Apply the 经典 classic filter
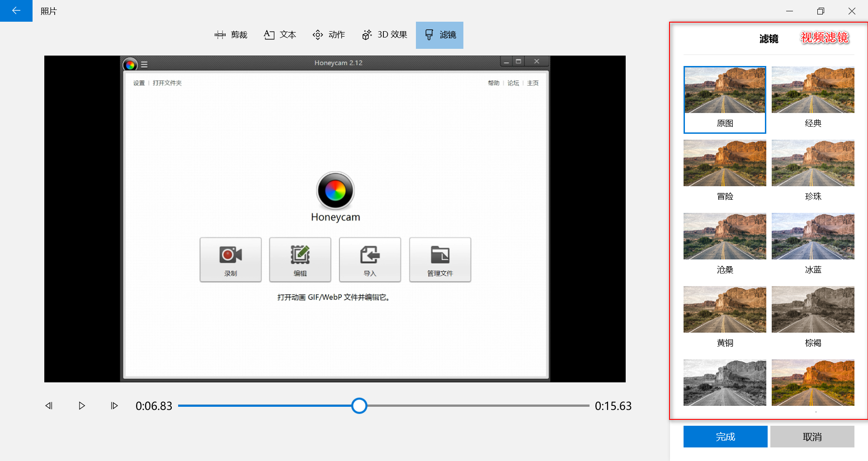Viewport: 868px width, 461px height. tap(813, 99)
